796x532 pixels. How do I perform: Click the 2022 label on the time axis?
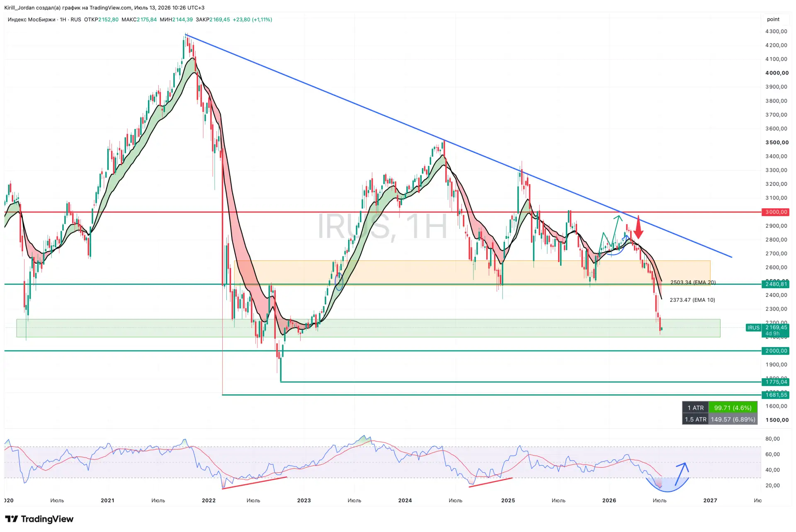pos(209,500)
